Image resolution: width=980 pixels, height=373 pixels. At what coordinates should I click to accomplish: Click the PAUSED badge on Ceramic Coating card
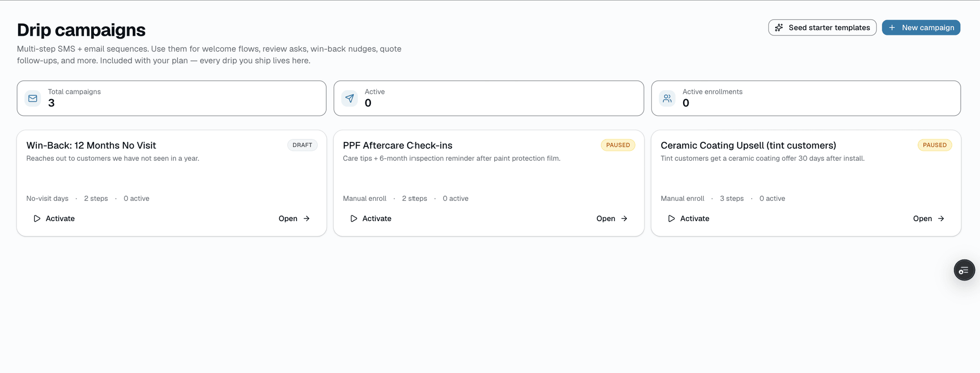click(935, 145)
